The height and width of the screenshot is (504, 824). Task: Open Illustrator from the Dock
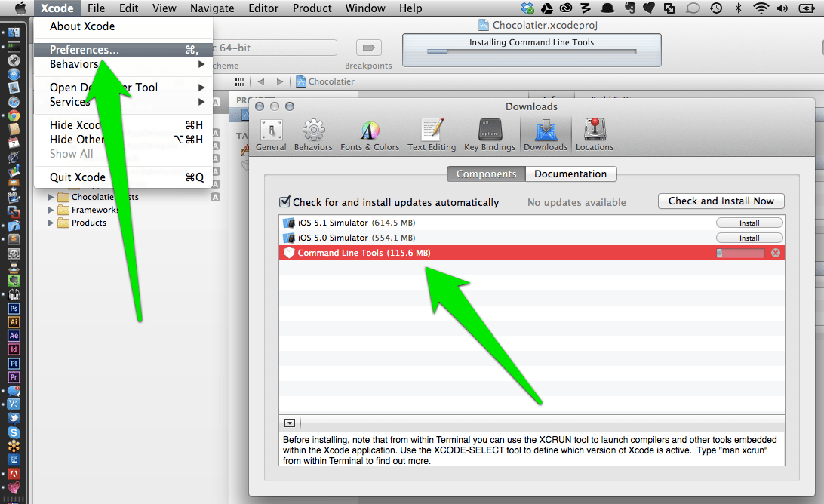click(14, 322)
